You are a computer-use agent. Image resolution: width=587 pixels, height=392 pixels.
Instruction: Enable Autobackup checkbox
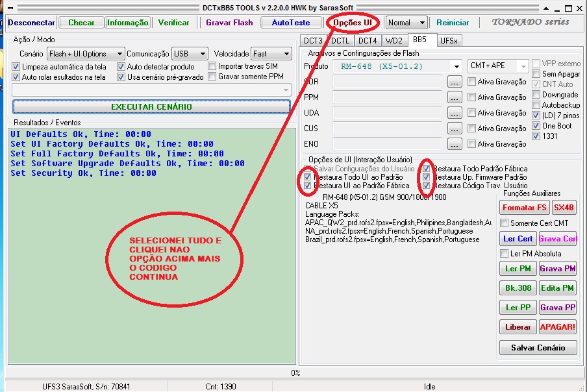click(536, 105)
